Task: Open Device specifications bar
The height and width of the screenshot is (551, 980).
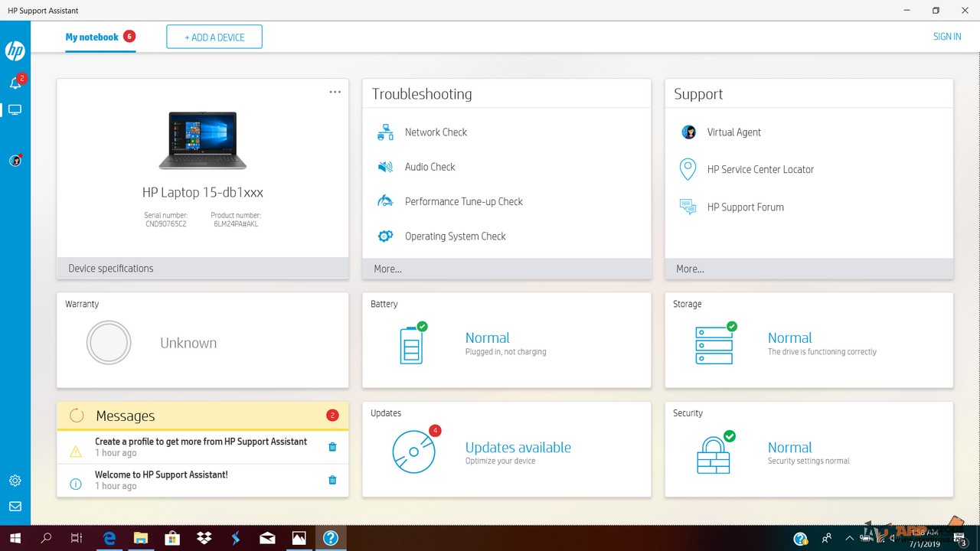Action: [x=203, y=269]
